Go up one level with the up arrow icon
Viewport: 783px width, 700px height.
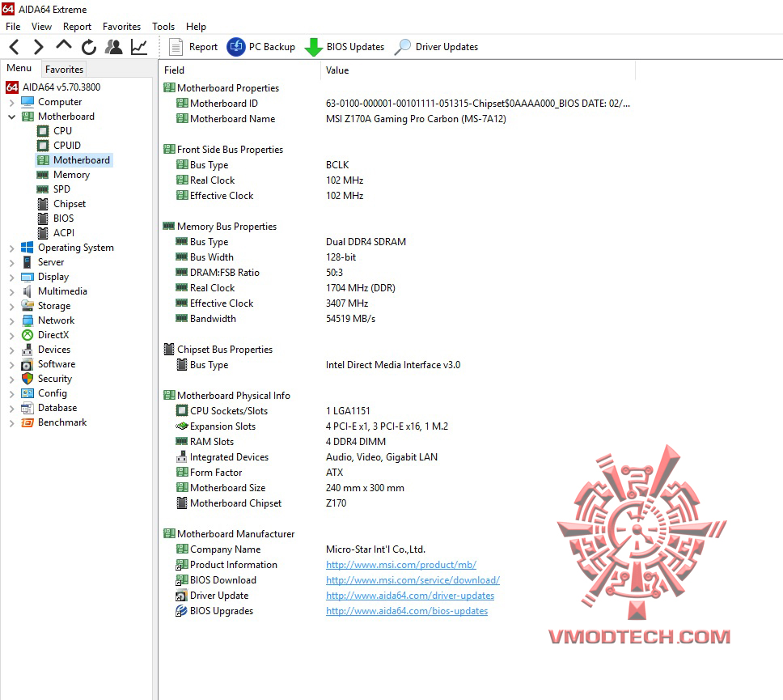tap(63, 45)
